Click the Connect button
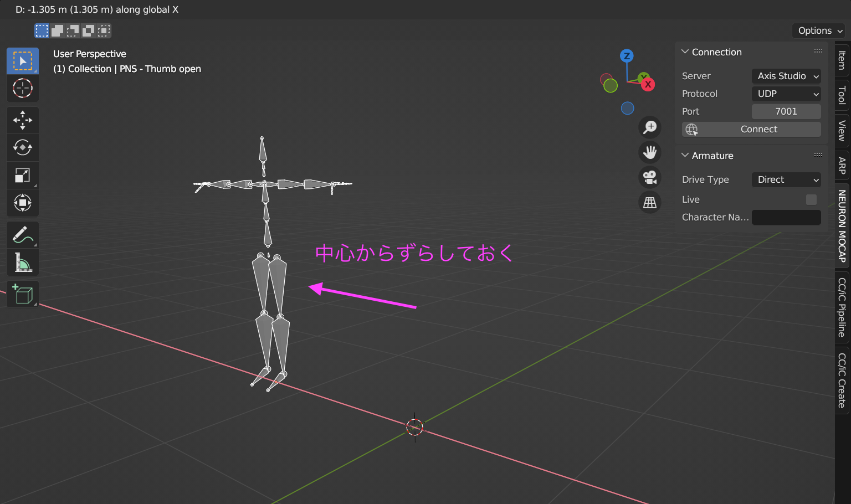Viewport: 851px width, 504px height. 751,130
